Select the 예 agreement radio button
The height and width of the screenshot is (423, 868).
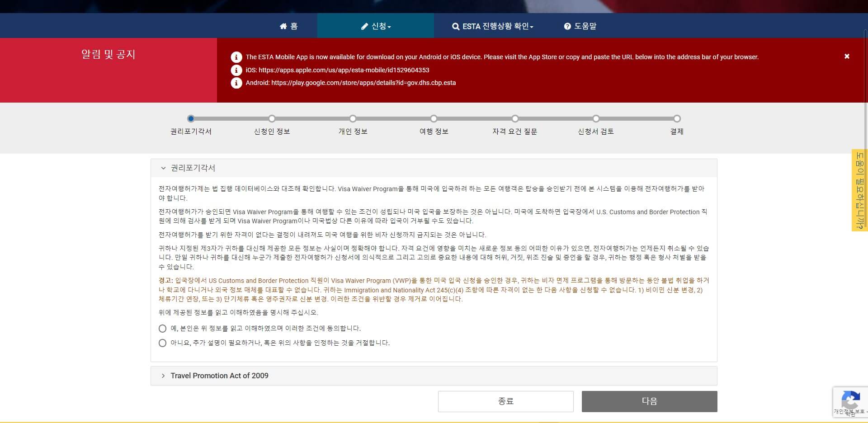pyautogui.click(x=162, y=329)
